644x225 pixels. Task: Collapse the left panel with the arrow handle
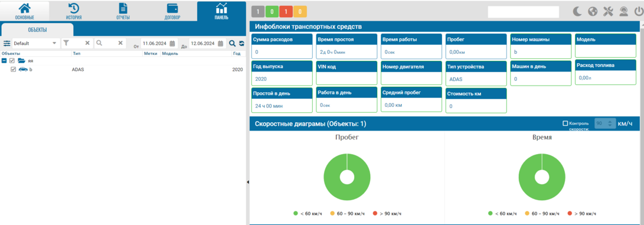point(248,181)
